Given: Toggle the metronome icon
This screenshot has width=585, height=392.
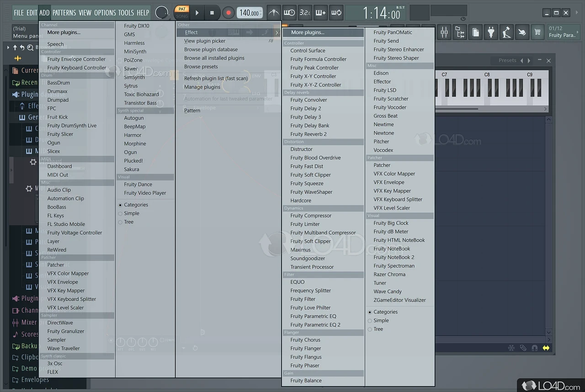Looking at the screenshot, I should (x=274, y=13).
